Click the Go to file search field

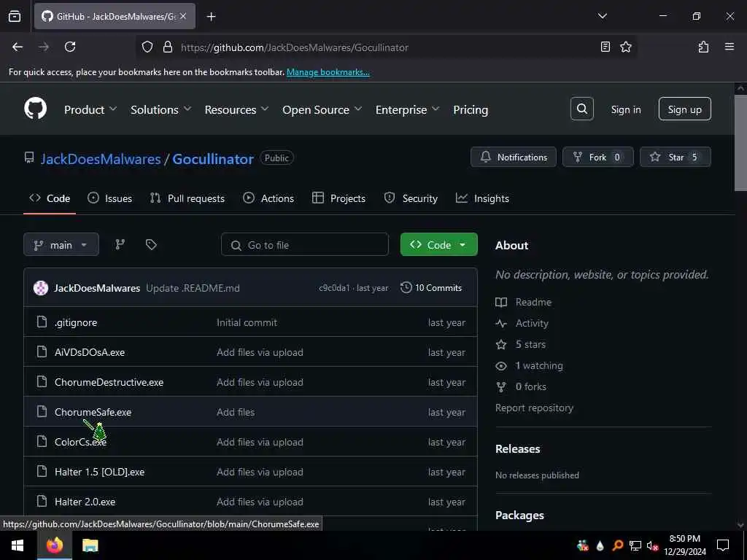[304, 244]
